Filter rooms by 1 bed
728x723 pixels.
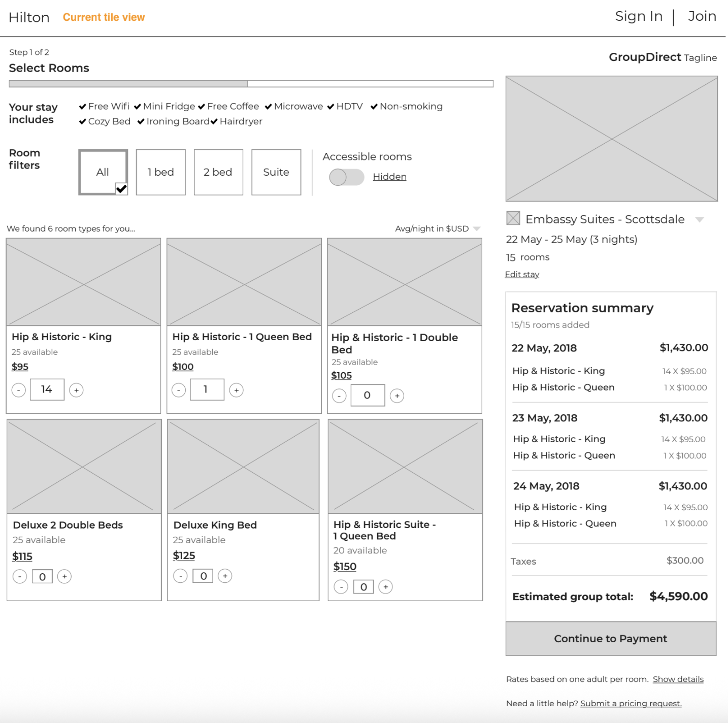click(x=160, y=172)
